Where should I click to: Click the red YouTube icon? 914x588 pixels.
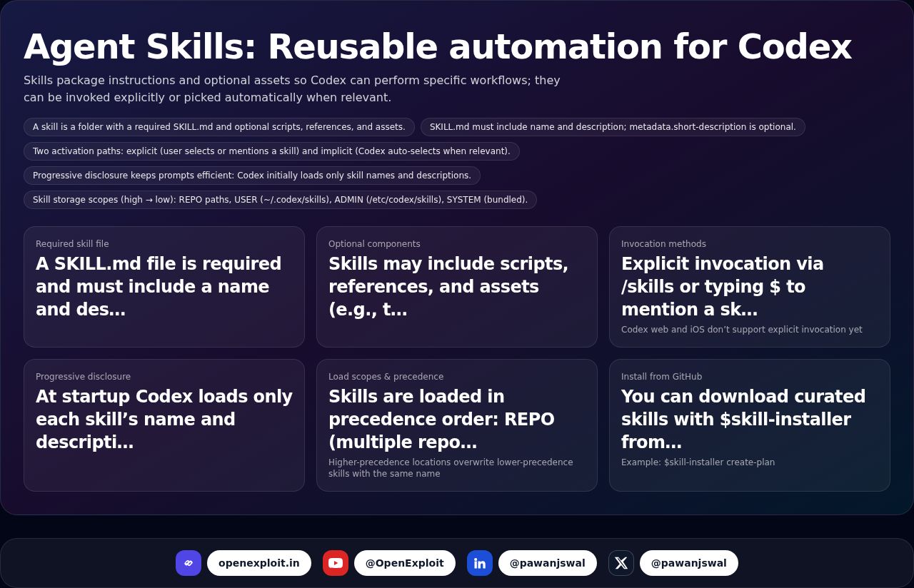click(336, 563)
